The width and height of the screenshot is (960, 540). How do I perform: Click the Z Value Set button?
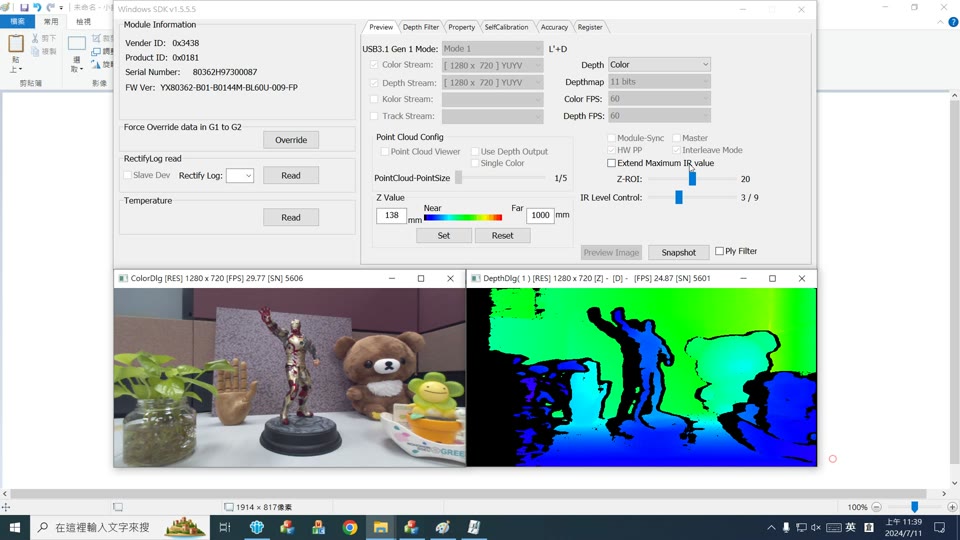[x=444, y=235]
